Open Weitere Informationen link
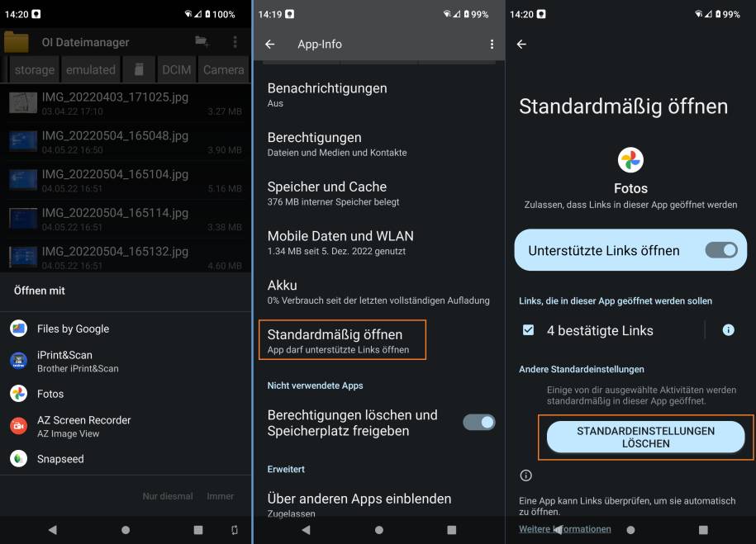 tap(564, 529)
